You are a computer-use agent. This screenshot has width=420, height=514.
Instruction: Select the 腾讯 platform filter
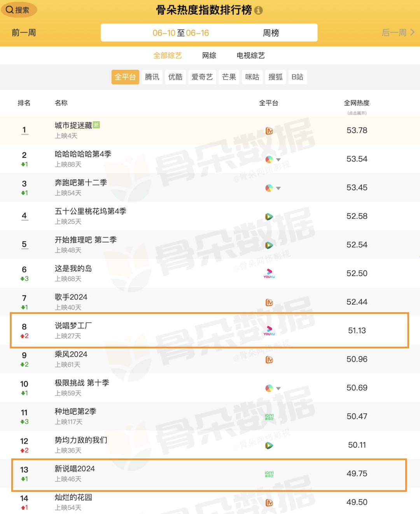152,77
